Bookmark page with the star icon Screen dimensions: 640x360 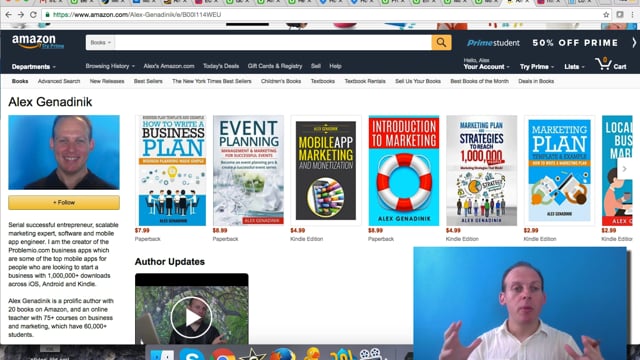click(606, 15)
